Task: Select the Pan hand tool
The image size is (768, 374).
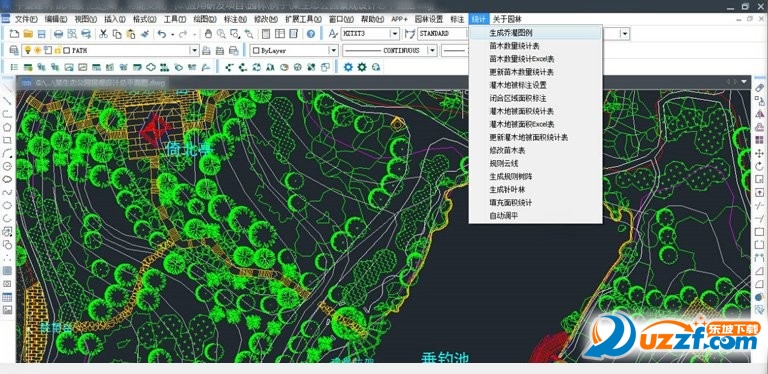Action: 208,34
